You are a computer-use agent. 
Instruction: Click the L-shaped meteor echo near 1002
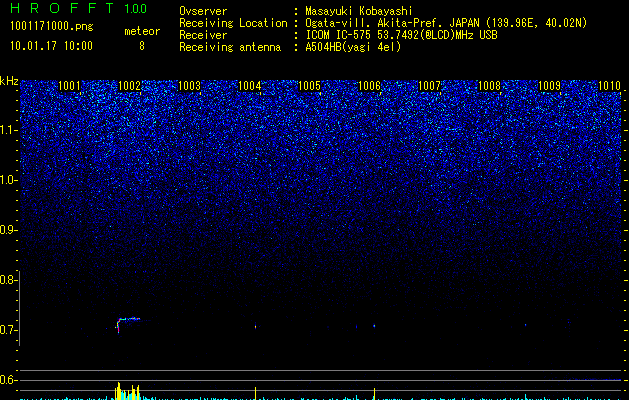(128, 324)
